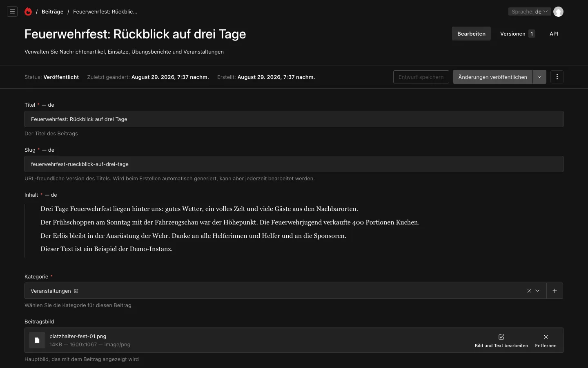Click Änderungen veröffentlichen button
This screenshot has width=588, height=368.
point(493,77)
